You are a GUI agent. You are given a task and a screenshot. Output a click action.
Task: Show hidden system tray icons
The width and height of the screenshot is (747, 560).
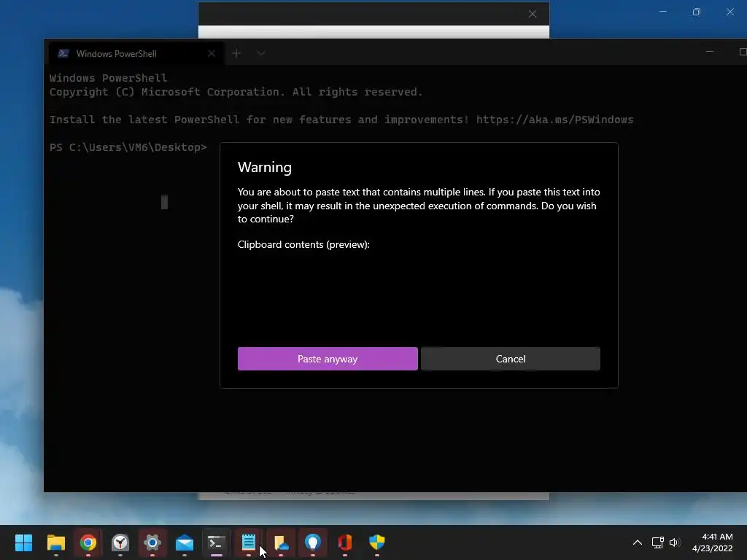638,542
